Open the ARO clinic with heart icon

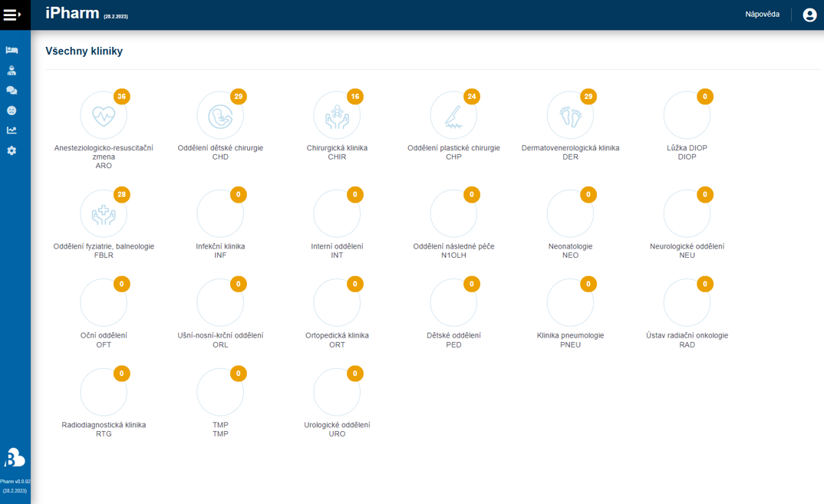click(104, 115)
